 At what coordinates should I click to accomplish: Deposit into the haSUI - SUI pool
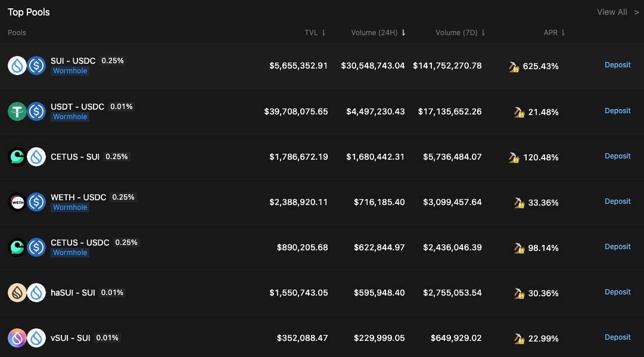617,292
